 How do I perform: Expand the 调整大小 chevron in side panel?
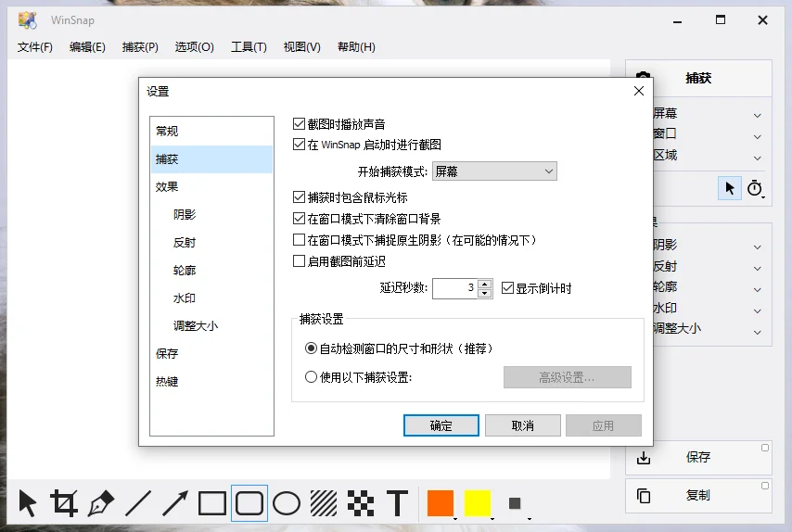tap(757, 332)
